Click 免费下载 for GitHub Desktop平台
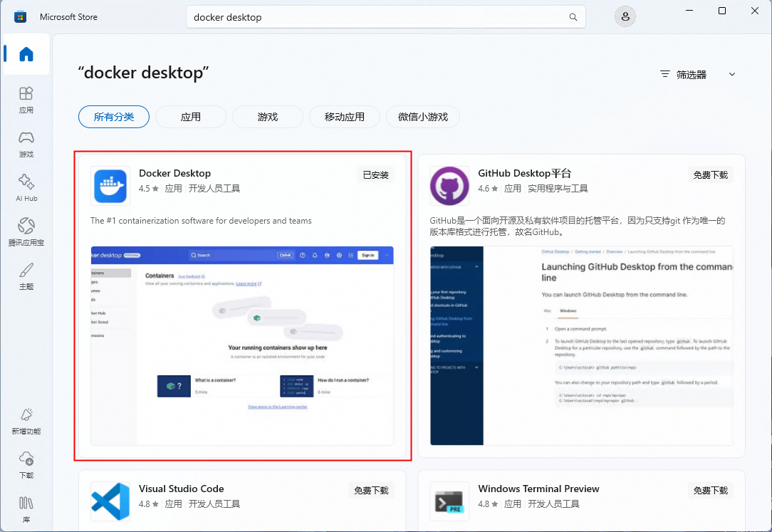 tap(711, 174)
